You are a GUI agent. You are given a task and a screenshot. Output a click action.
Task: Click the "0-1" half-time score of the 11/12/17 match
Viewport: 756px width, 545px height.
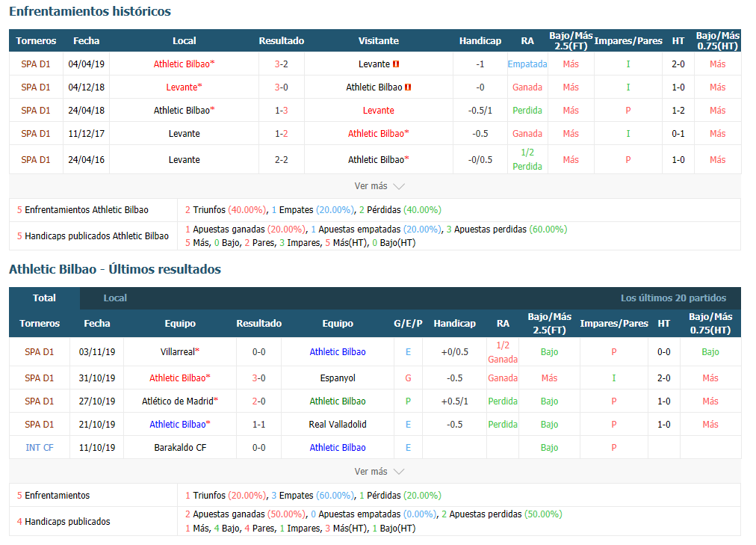pyautogui.click(x=678, y=134)
